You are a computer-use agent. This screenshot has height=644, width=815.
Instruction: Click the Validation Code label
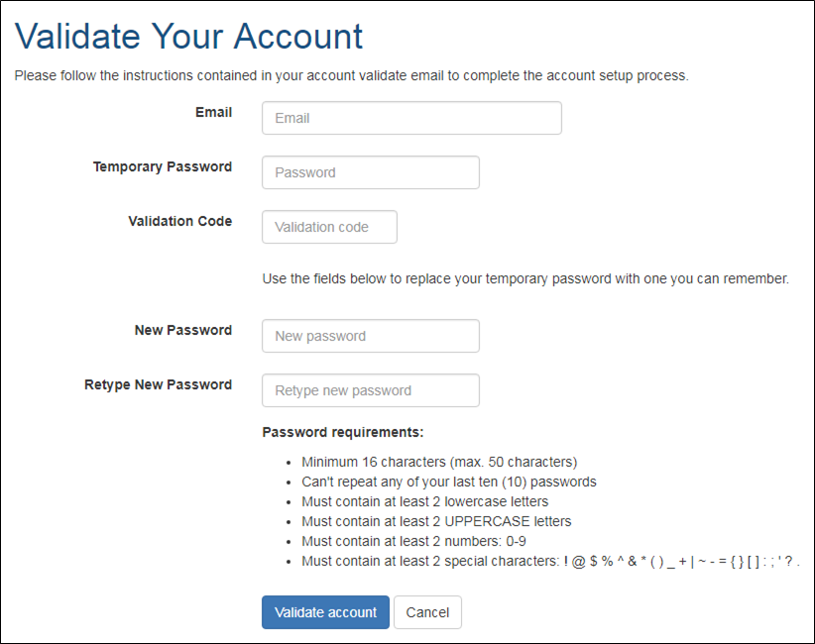tap(179, 221)
